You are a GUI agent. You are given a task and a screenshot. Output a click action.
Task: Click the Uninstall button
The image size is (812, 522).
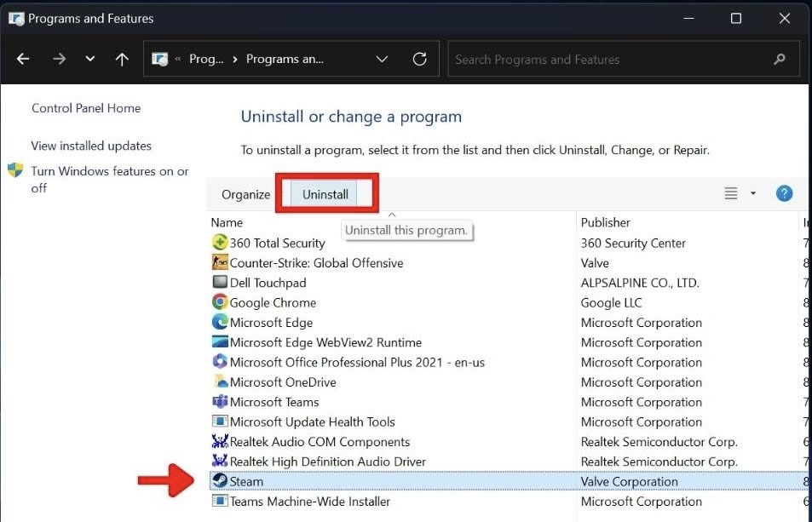pyautogui.click(x=326, y=194)
